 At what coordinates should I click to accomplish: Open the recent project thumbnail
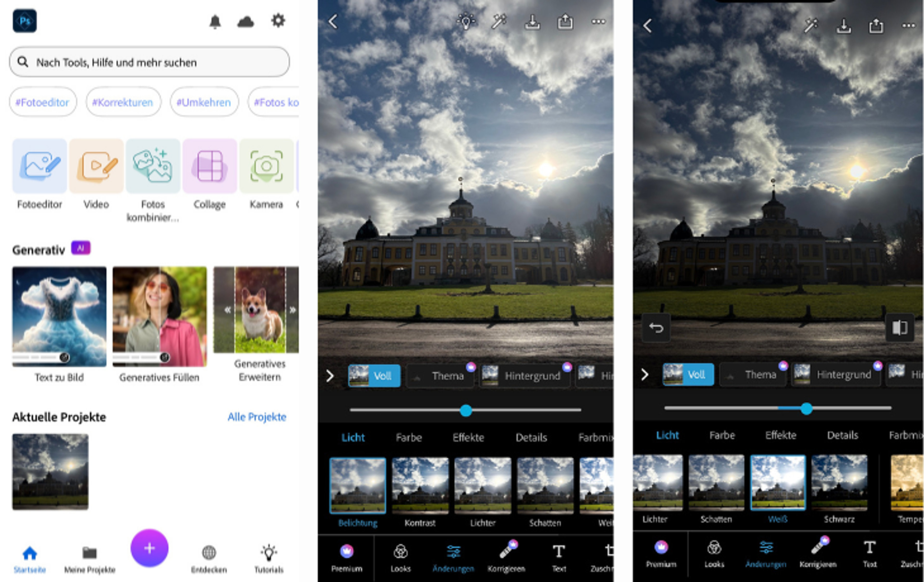tap(50, 472)
